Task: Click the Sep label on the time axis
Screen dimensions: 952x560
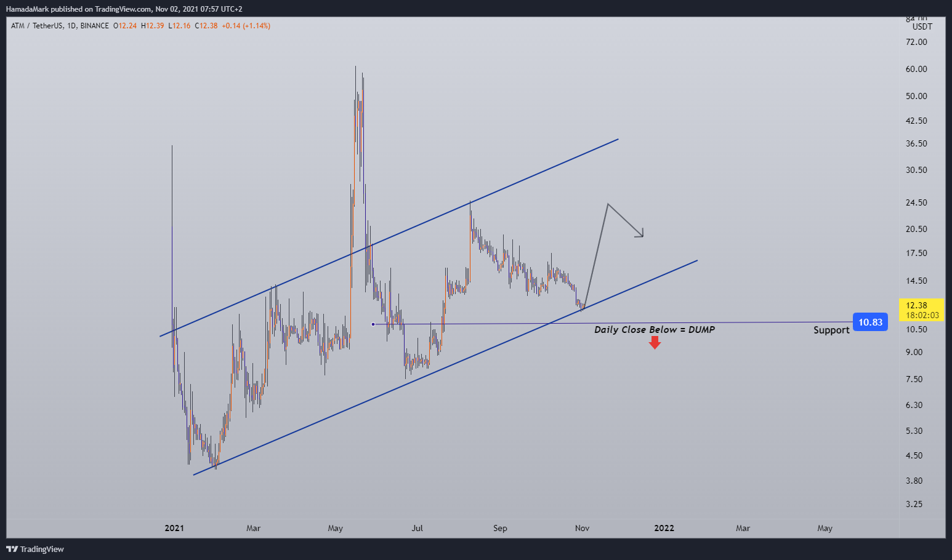Action: pos(500,528)
